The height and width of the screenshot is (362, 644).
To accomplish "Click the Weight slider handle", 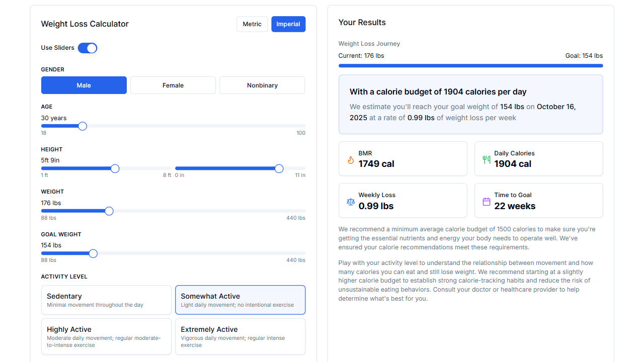I will click(x=109, y=211).
